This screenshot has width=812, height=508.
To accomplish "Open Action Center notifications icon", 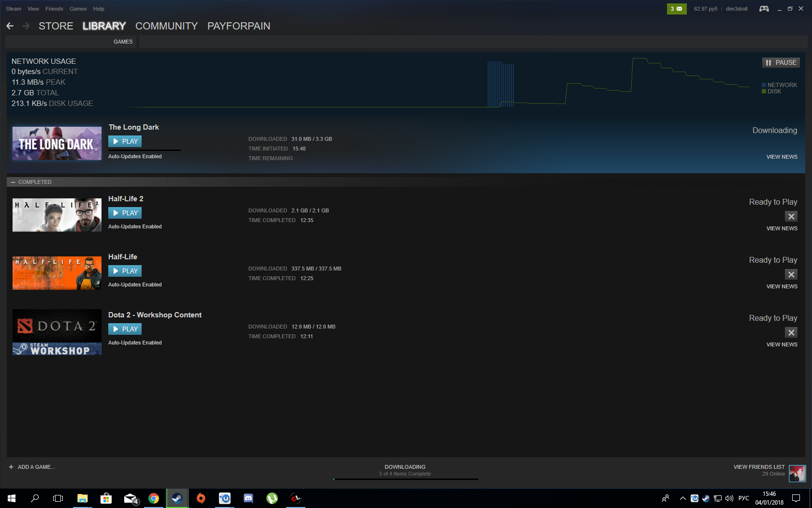I will coord(796,498).
